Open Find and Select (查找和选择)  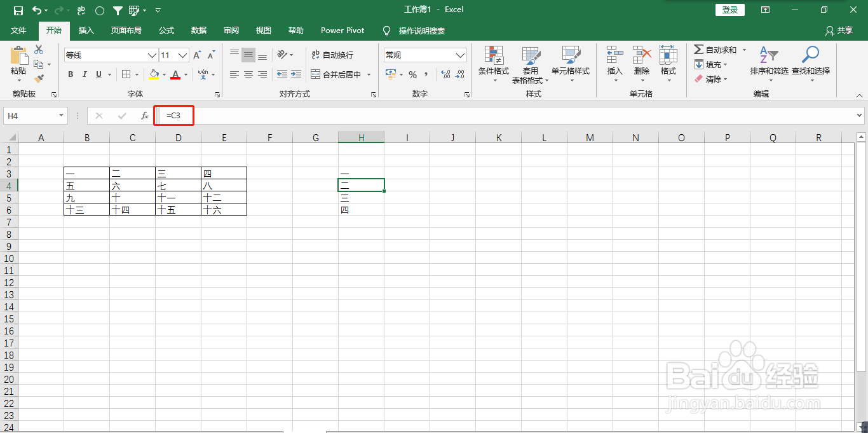tap(810, 64)
